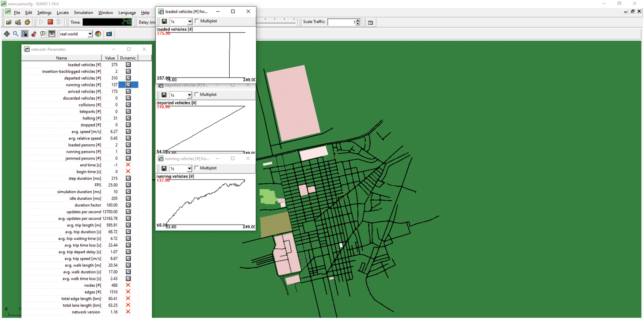
Task: Click the new view window icon
Action: pyautogui.click(x=370, y=22)
